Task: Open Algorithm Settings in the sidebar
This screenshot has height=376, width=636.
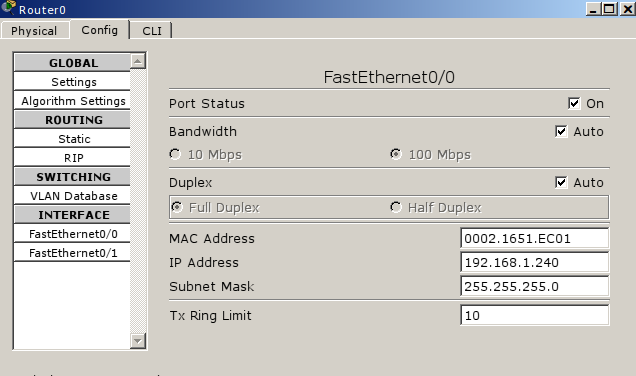Action: coord(72,101)
